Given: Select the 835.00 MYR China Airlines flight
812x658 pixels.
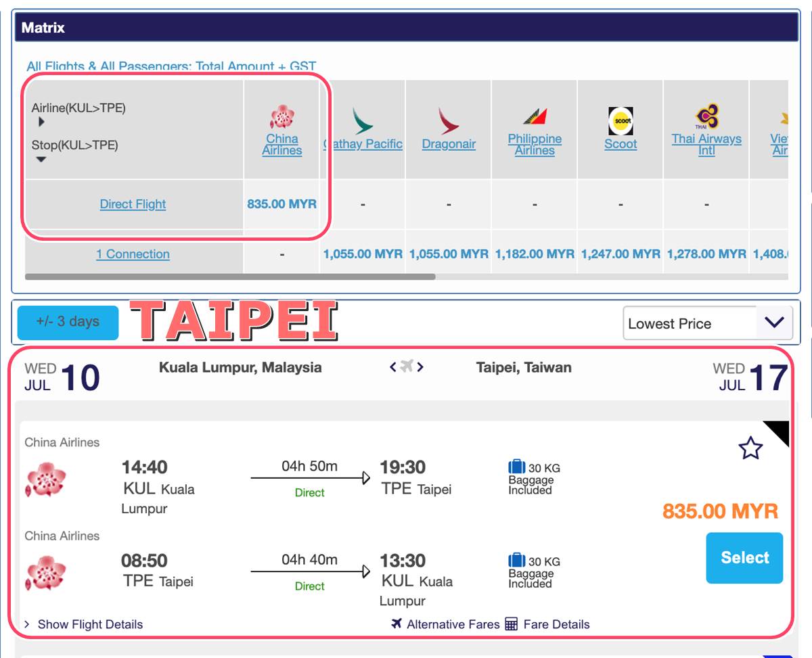Looking at the screenshot, I should [744, 558].
